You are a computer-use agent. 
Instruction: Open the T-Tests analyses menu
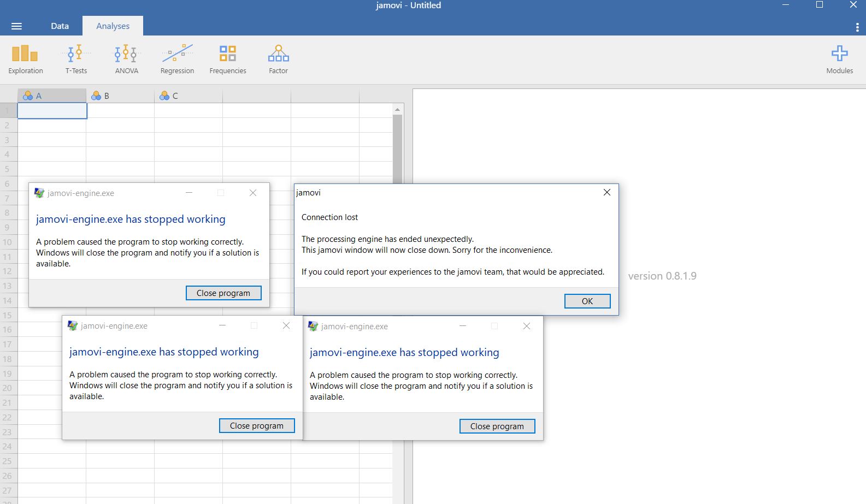point(76,59)
